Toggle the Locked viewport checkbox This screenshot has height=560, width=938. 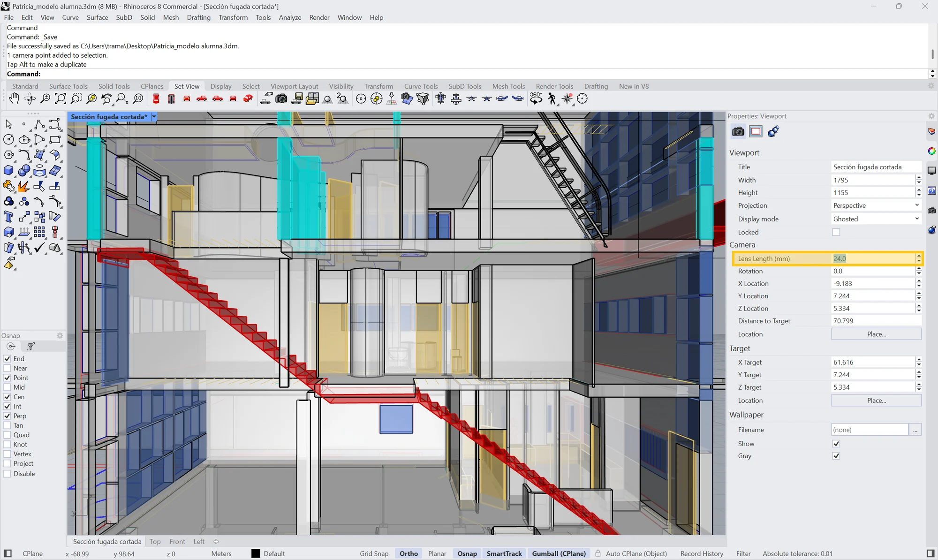click(836, 232)
